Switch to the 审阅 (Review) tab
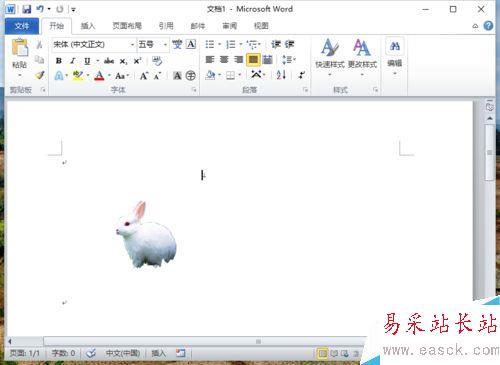Screen dimensions: 500x365 230,26
